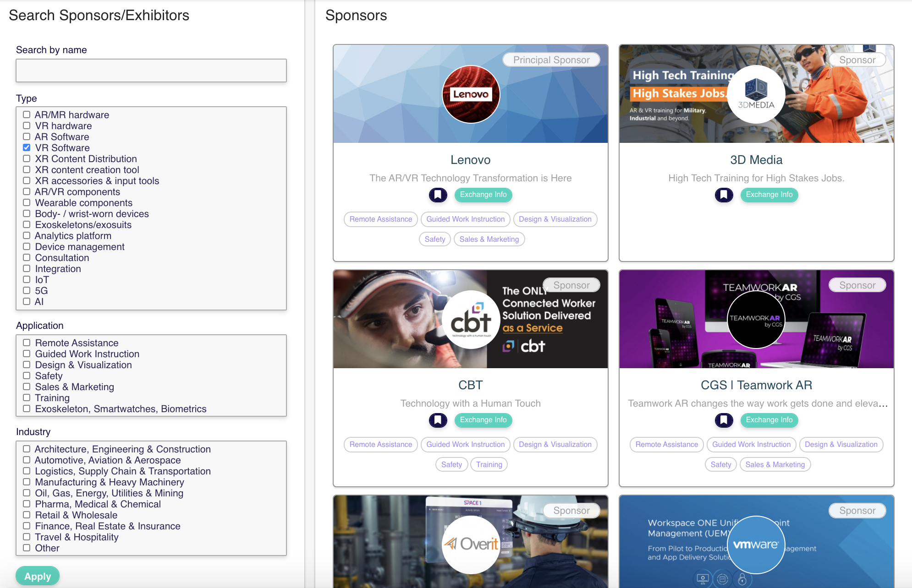Open the vmware round logo

point(756,545)
